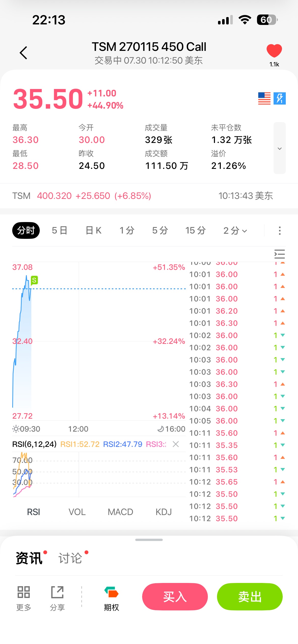Expand the bottom sheet drag handle

(149, 540)
